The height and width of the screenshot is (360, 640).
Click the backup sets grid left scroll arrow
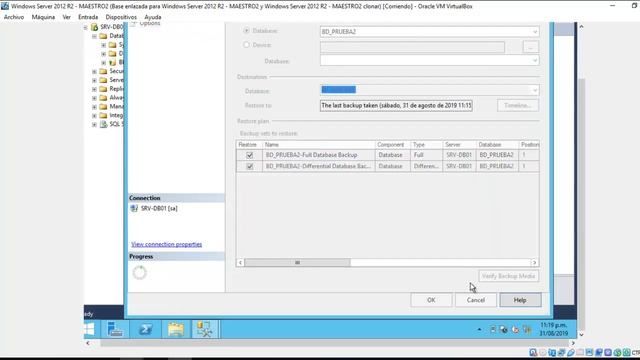coord(240,262)
